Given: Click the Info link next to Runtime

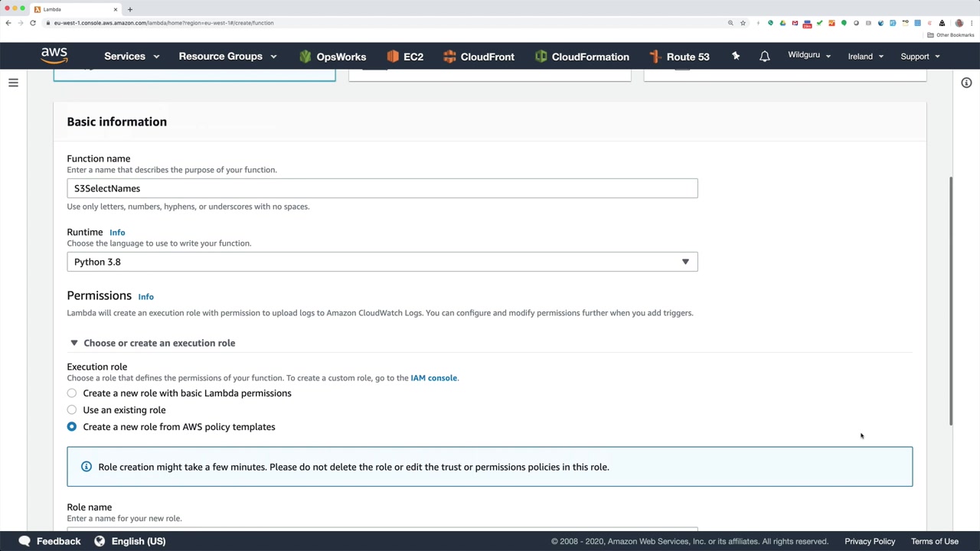Looking at the screenshot, I should (117, 233).
